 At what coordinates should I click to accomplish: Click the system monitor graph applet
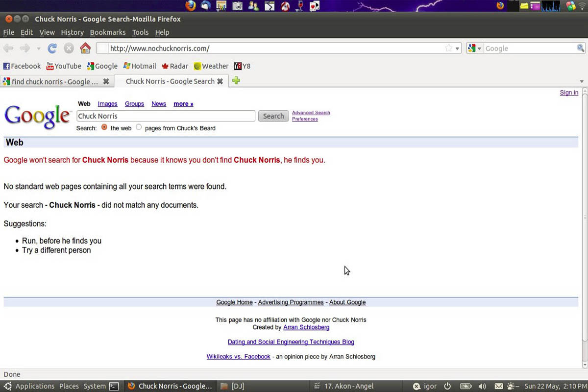552,6
